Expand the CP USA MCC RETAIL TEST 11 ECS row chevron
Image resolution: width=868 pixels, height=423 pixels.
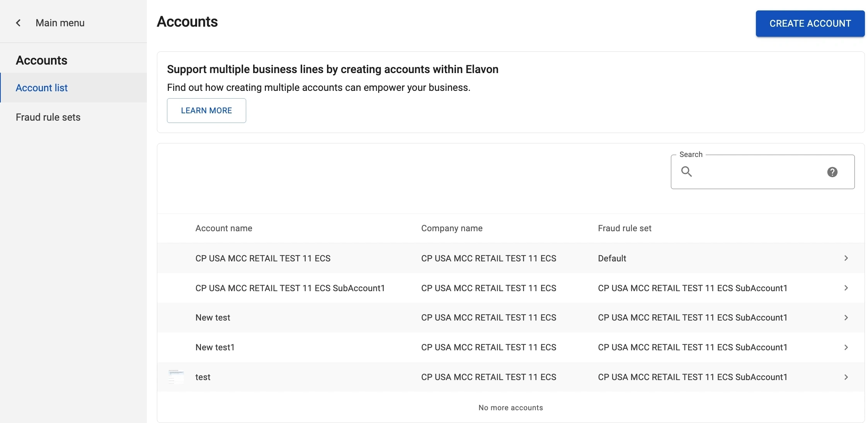(846, 258)
